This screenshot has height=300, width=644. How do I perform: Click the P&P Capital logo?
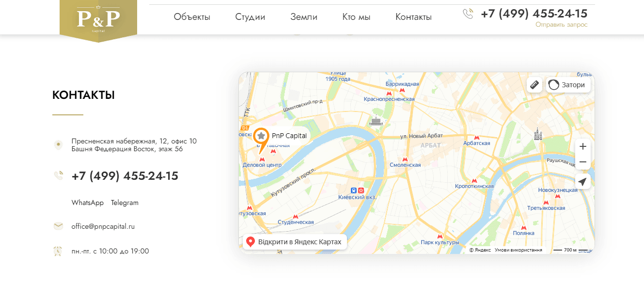click(98, 19)
